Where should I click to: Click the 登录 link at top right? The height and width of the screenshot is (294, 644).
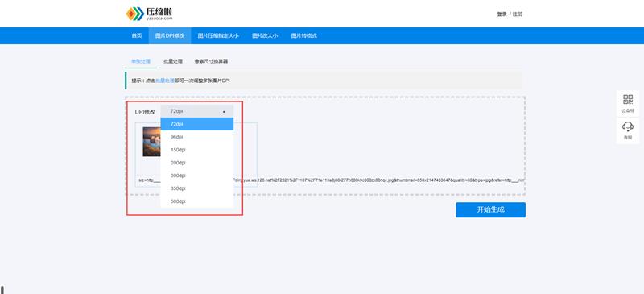coord(502,14)
